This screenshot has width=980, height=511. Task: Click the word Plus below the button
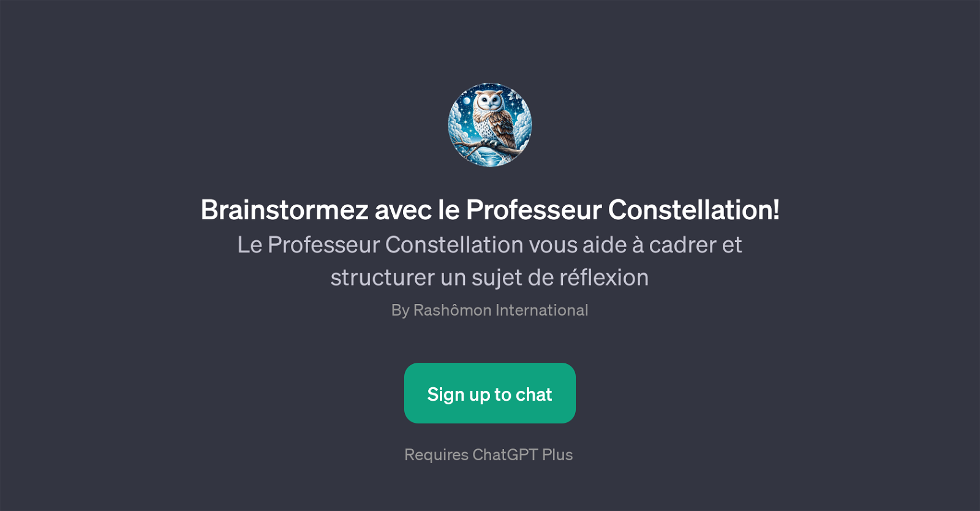click(x=557, y=455)
